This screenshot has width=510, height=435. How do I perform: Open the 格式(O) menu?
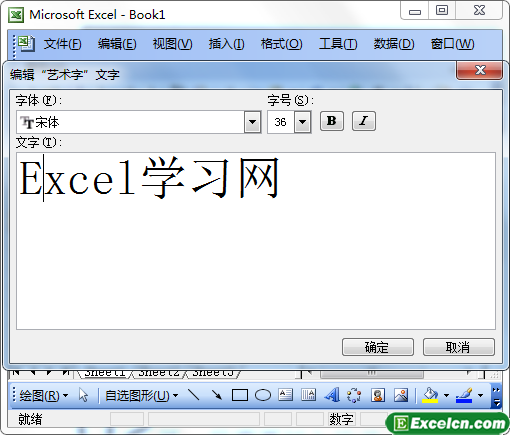coord(281,44)
